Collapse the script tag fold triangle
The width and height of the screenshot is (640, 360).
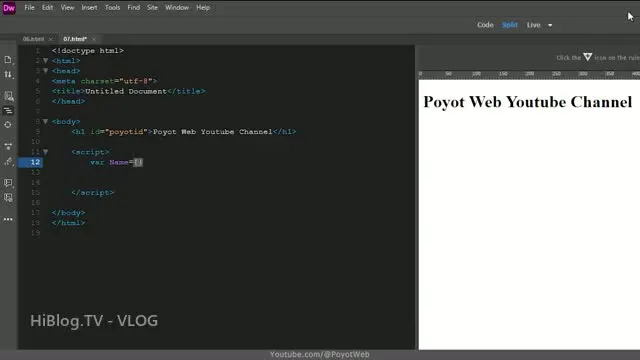point(46,152)
